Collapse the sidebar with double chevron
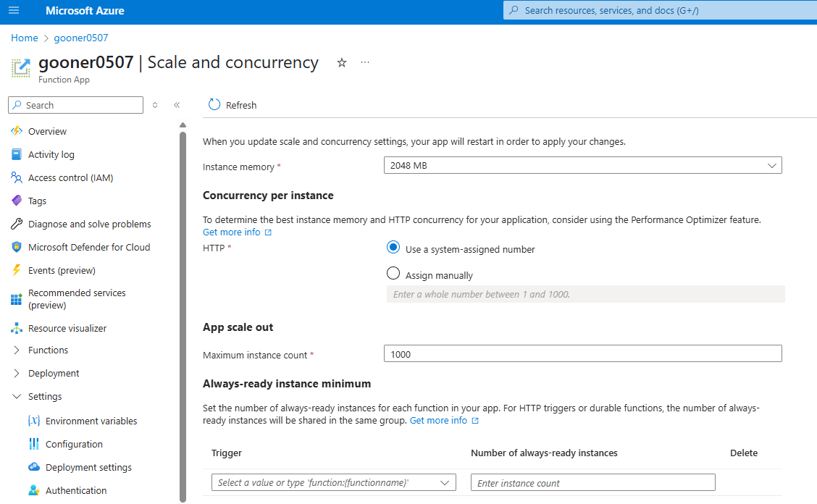The width and height of the screenshot is (817, 504). [x=177, y=105]
